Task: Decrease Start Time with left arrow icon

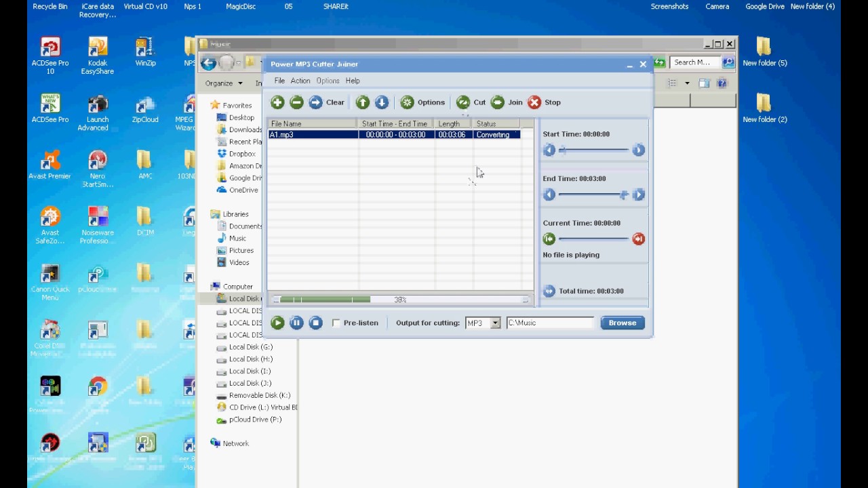Action: (x=549, y=150)
